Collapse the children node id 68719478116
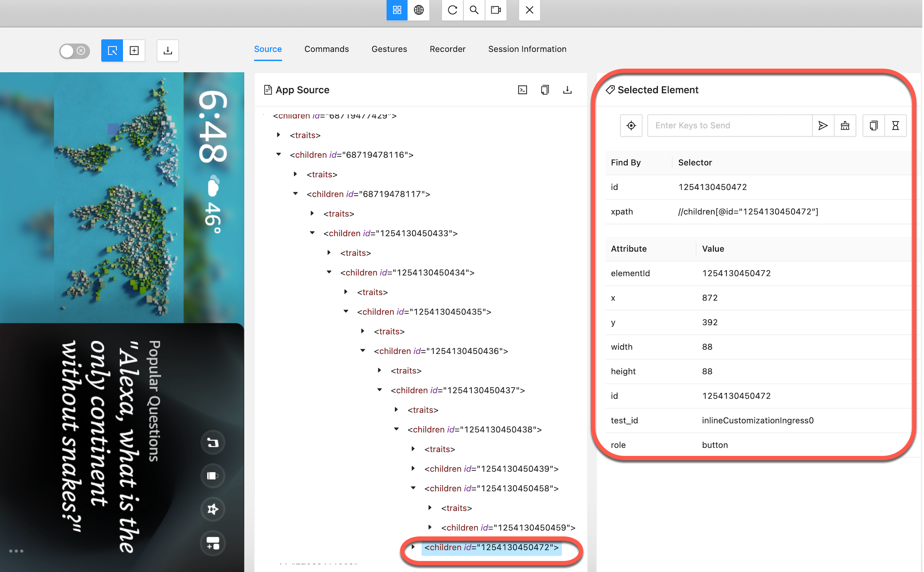 [x=278, y=154]
